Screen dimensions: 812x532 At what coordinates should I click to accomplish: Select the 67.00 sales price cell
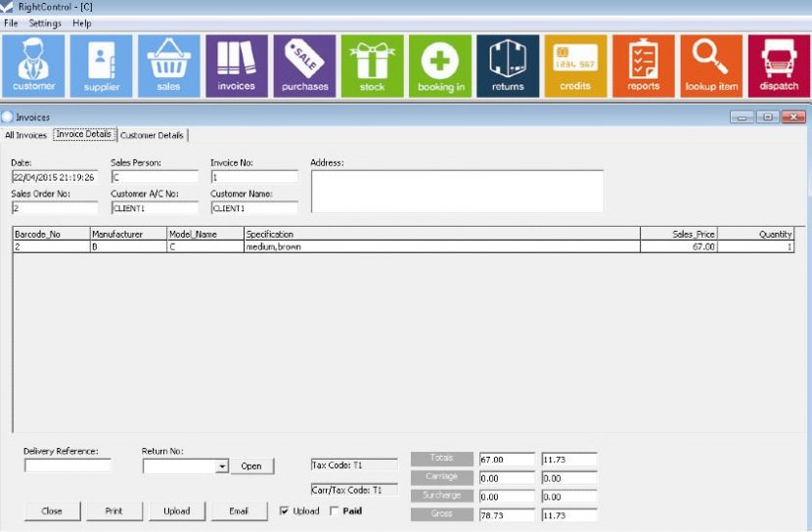[678, 246]
